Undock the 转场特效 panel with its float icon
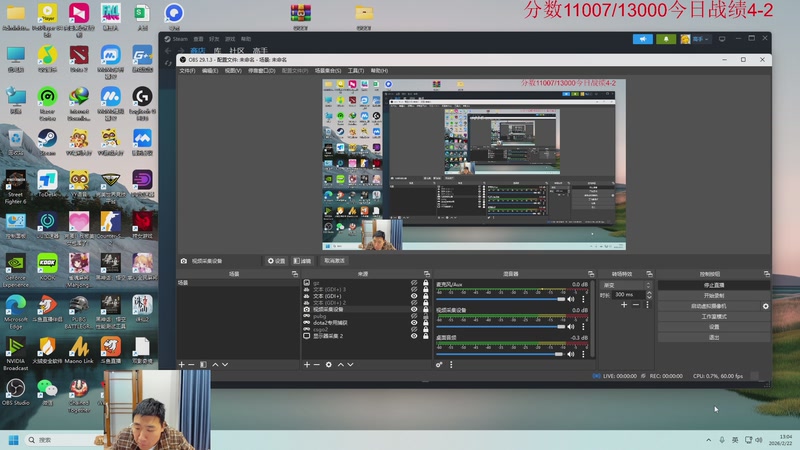The image size is (800, 450). (649, 274)
